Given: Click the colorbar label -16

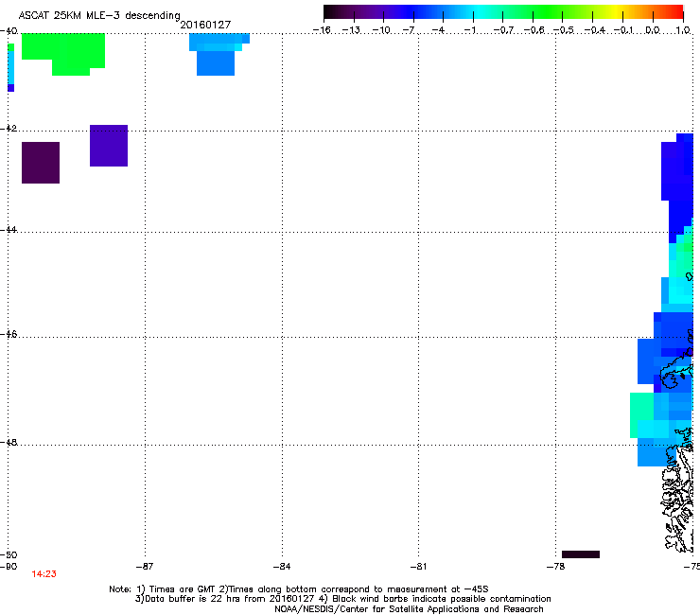Looking at the screenshot, I should tap(322, 30).
